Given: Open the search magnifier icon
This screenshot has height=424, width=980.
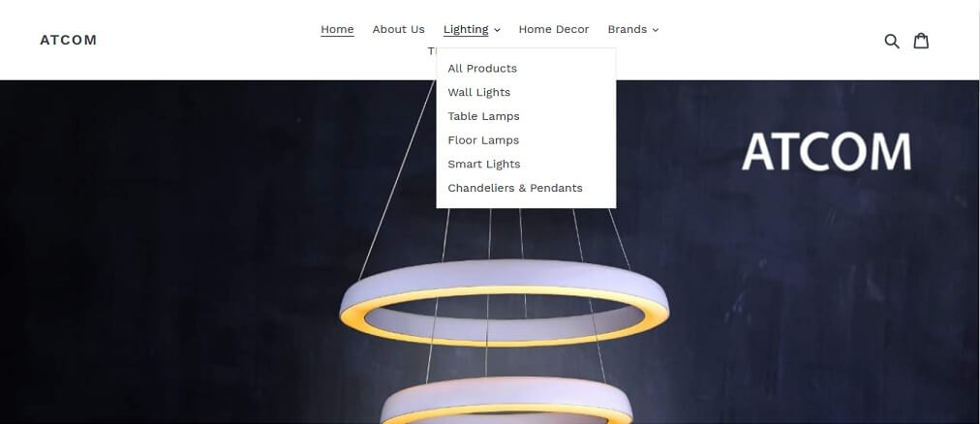Looking at the screenshot, I should click(892, 42).
